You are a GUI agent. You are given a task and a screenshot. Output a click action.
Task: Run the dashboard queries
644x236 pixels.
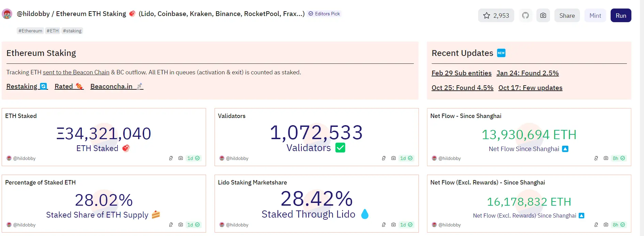(x=621, y=16)
